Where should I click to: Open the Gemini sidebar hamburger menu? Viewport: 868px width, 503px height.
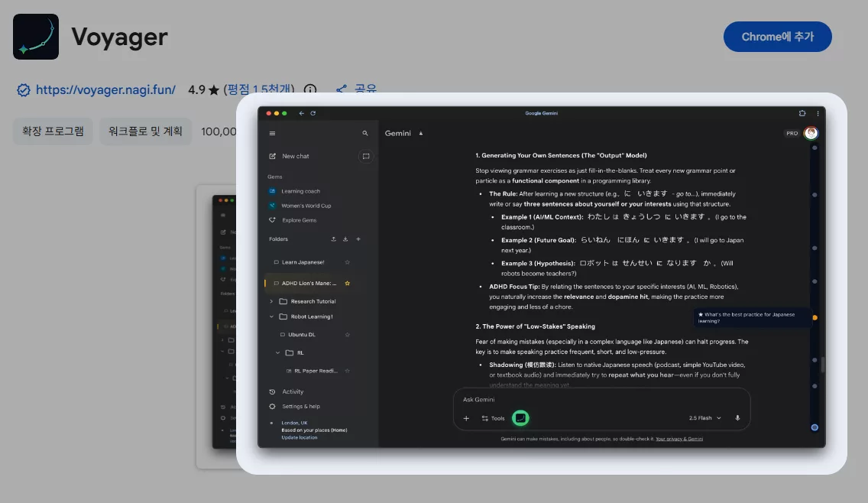click(272, 134)
